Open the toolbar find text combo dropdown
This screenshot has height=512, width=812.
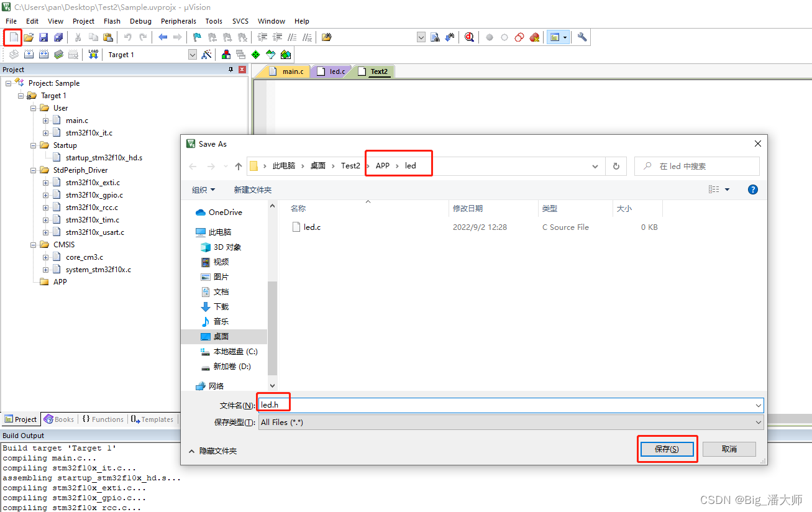[x=421, y=37]
